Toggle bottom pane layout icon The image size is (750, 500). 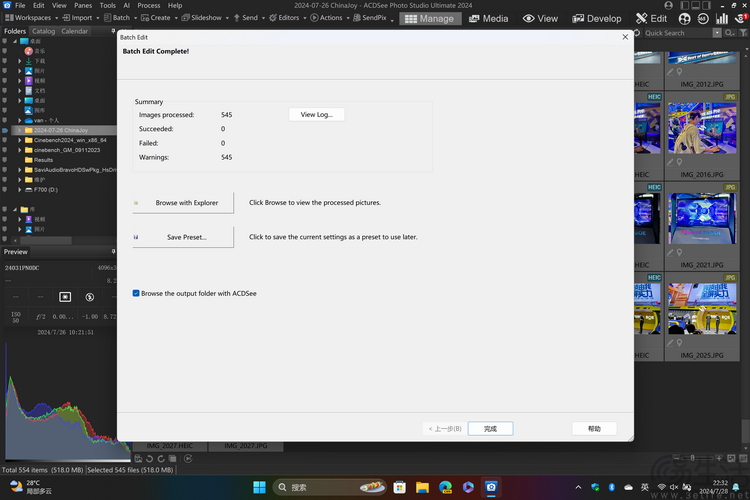(x=695, y=5)
